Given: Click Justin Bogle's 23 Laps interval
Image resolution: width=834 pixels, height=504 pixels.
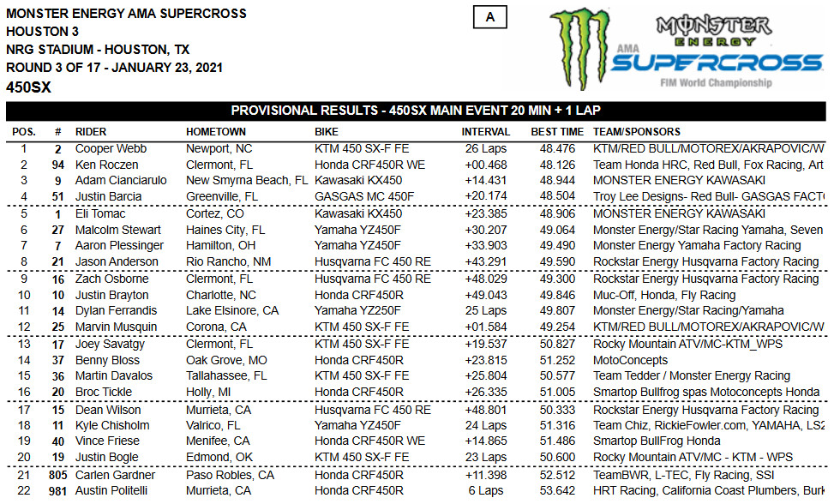Looking at the screenshot, I should click(486, 457).
